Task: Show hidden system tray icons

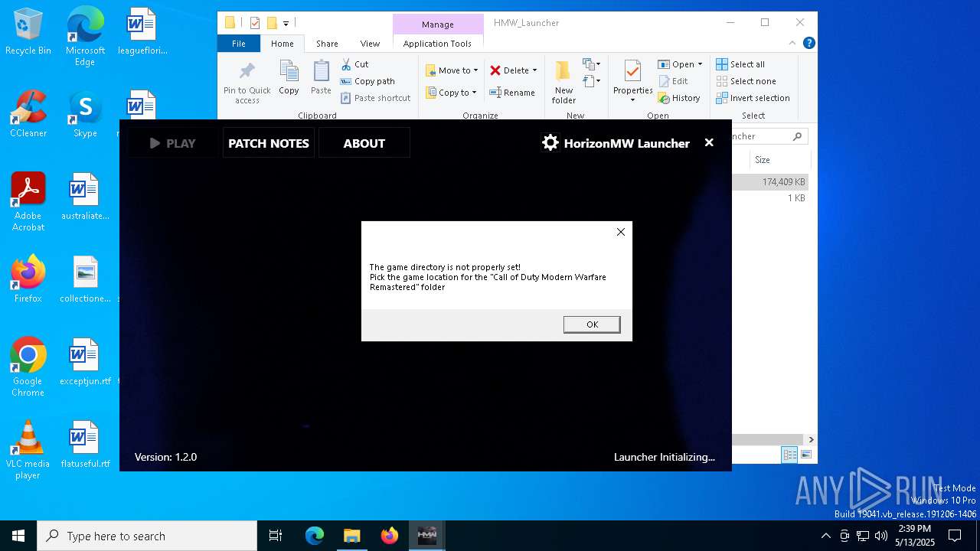Action: click(825, 536)
